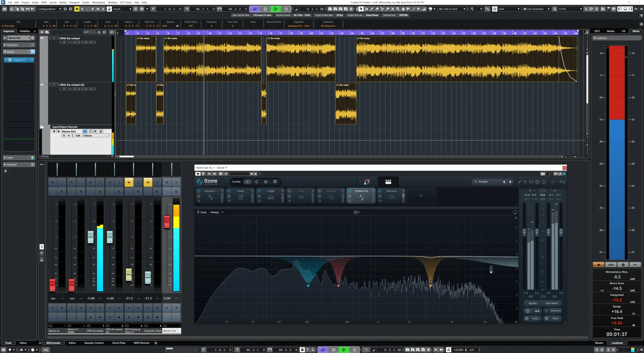
Task: Select the Mute X tool
Action: click(392, 9)
